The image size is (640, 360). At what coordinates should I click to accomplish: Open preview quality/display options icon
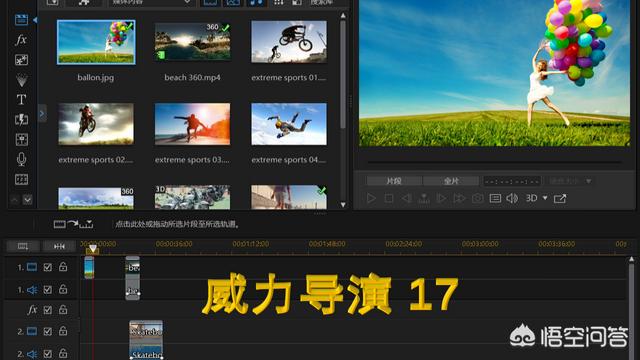(495, 198)
